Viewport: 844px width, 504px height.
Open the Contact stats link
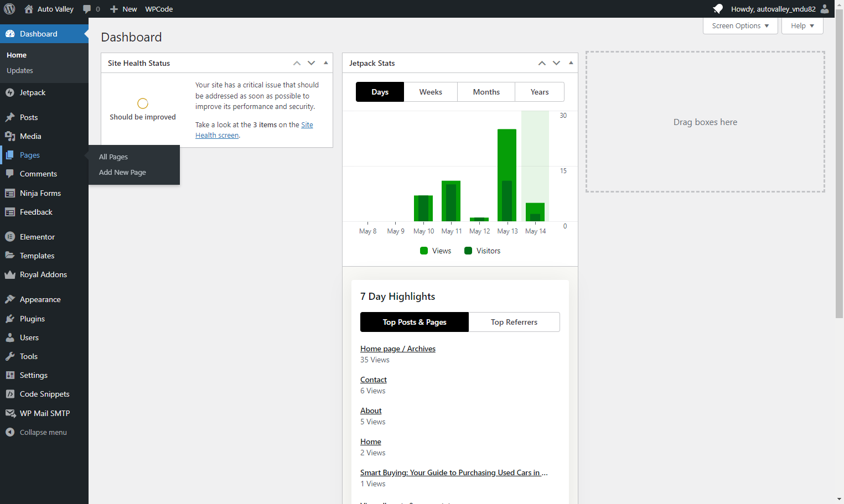(x=374, y=380)
